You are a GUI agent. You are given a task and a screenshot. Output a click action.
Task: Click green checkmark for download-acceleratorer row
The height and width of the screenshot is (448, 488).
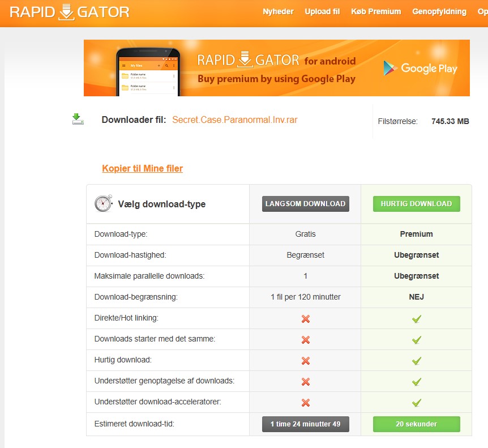(417, 403)
